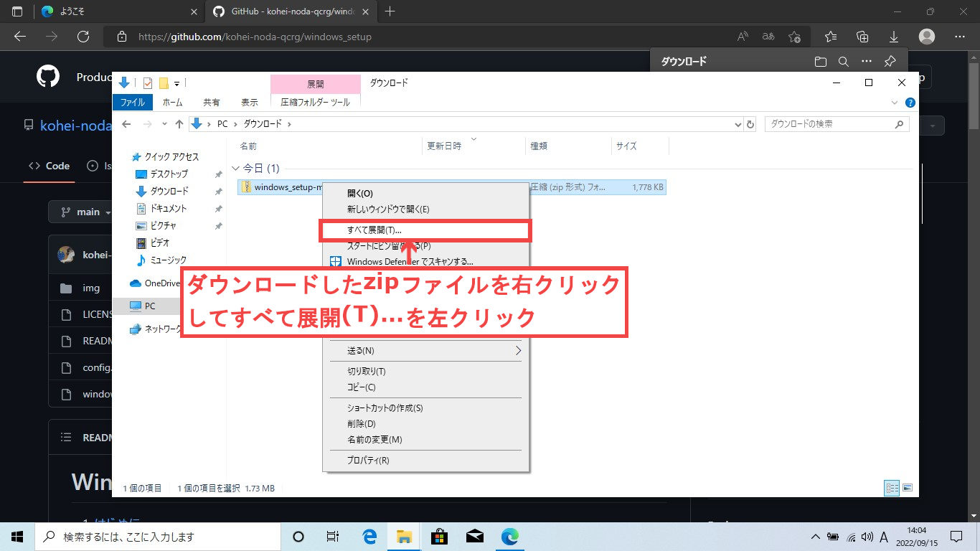Add this page to favorites in Edge
Image resolution: width=980 pixels, height=551 pixels.
(x=794, y=37)
